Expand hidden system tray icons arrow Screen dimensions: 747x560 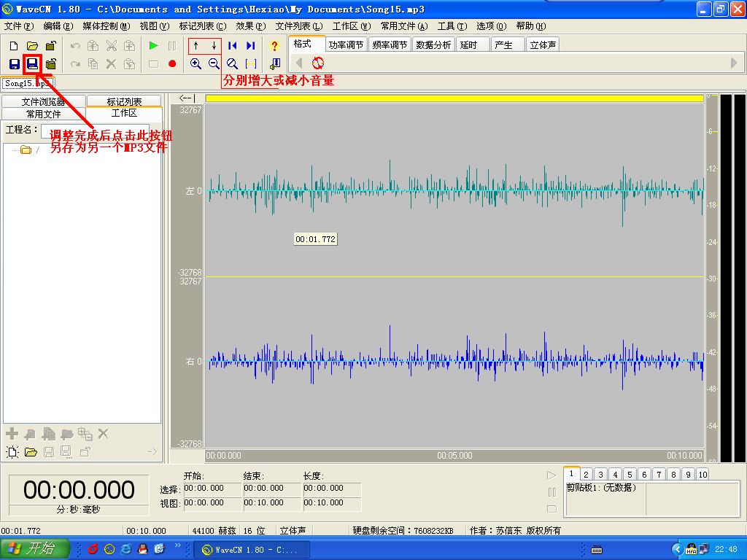[677, 550]
